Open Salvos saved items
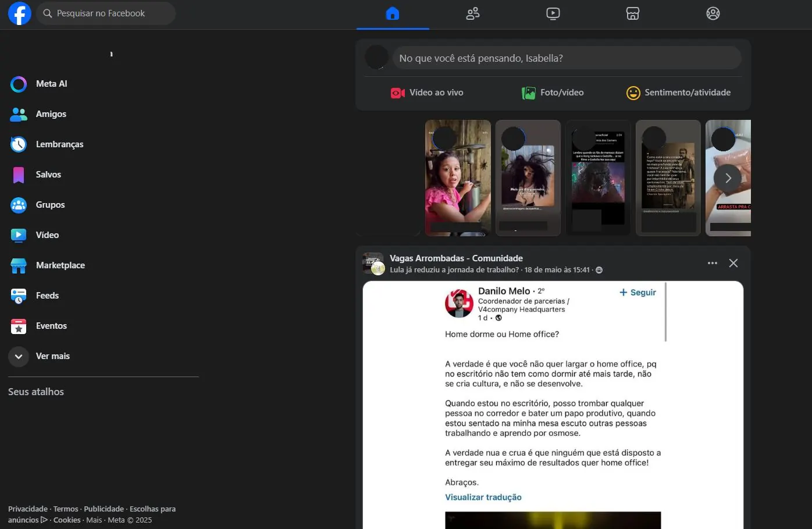The width and height of the screenshot is (812, 529). [x=48, y=174]
